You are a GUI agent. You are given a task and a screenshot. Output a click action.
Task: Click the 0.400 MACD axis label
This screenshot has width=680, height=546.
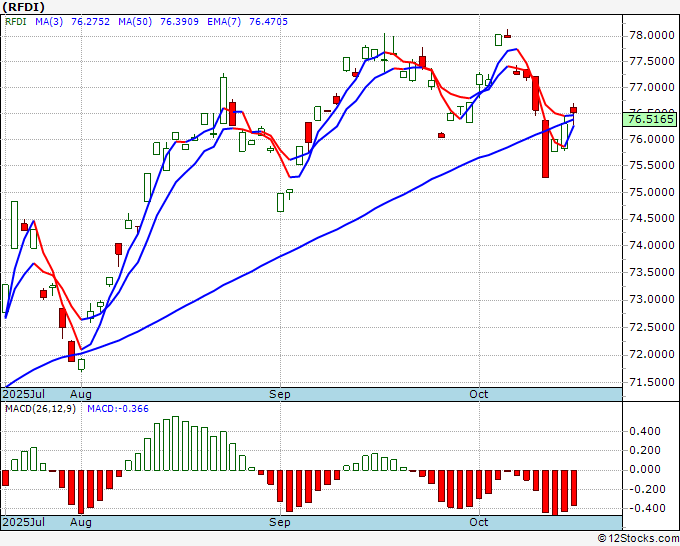point(645,431)
